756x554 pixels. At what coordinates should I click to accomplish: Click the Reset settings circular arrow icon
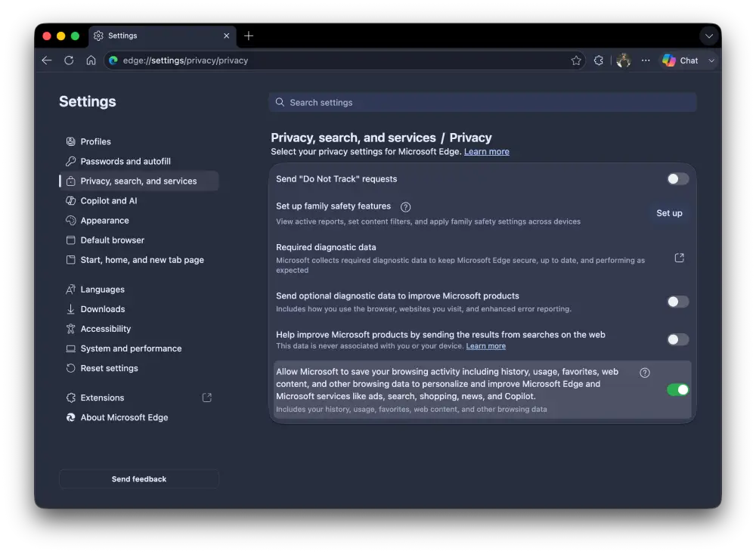71,368
